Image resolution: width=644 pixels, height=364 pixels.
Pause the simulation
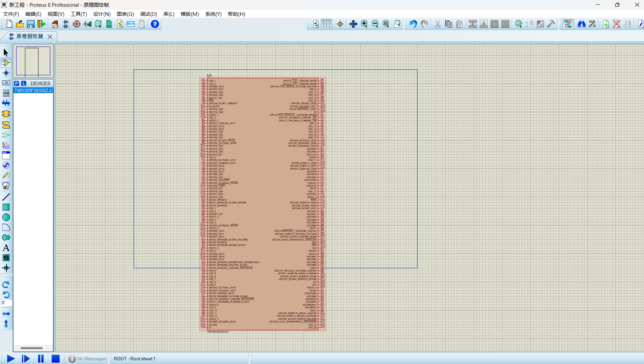[41, 359]
